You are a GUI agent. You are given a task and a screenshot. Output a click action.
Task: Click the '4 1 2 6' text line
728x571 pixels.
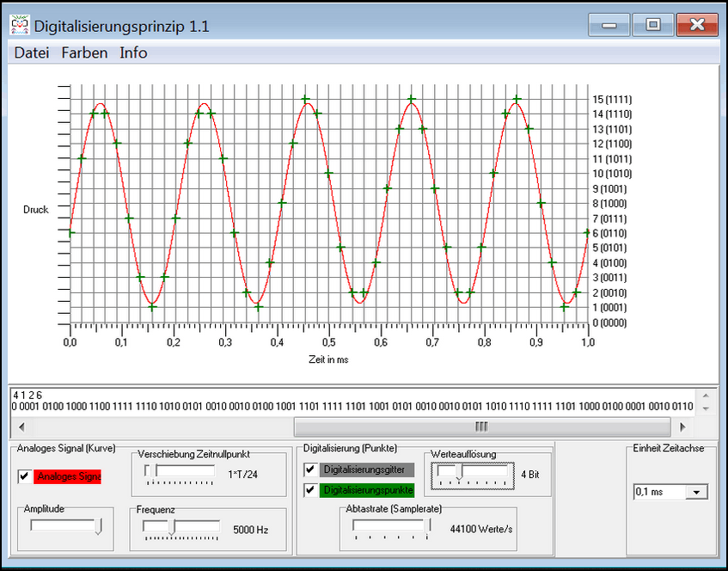[28, 396]
